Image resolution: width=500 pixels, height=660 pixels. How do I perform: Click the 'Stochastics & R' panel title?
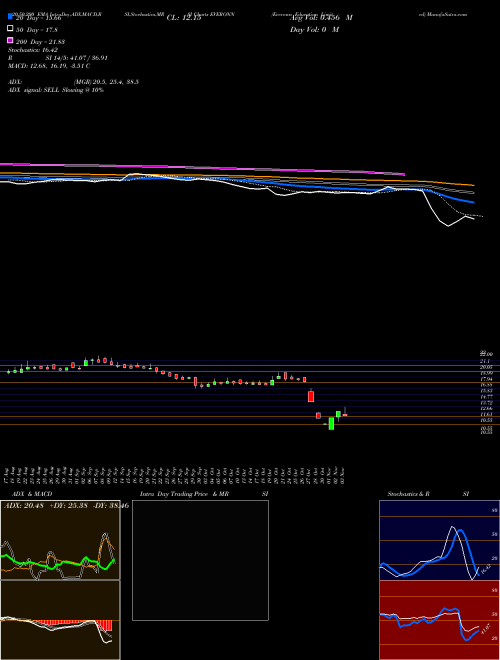(409, 494)
